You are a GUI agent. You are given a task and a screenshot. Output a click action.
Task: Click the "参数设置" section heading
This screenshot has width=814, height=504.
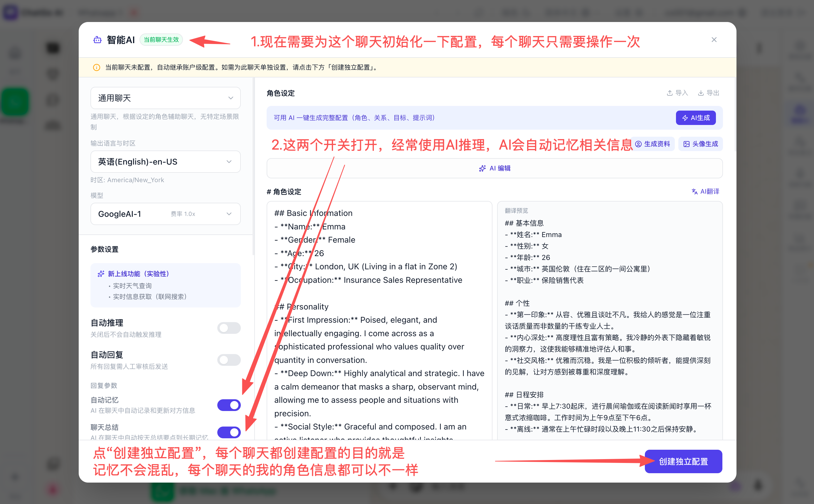coord(105,249)
